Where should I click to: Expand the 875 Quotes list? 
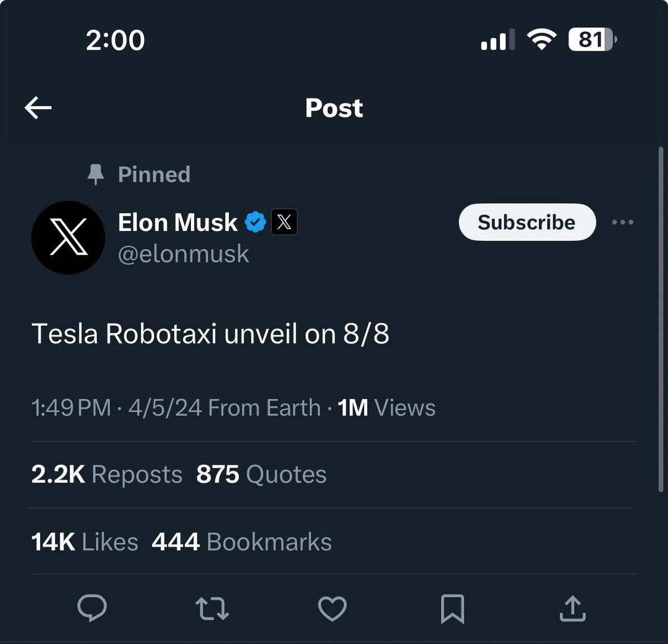click(262, 474)
